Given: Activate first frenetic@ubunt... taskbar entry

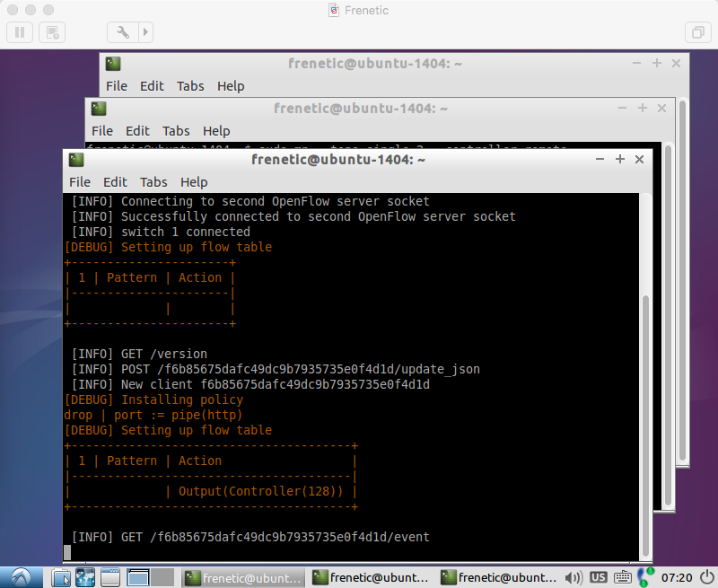Looking at the screenshot, I should pyautogui.click(x=242, y=578).
